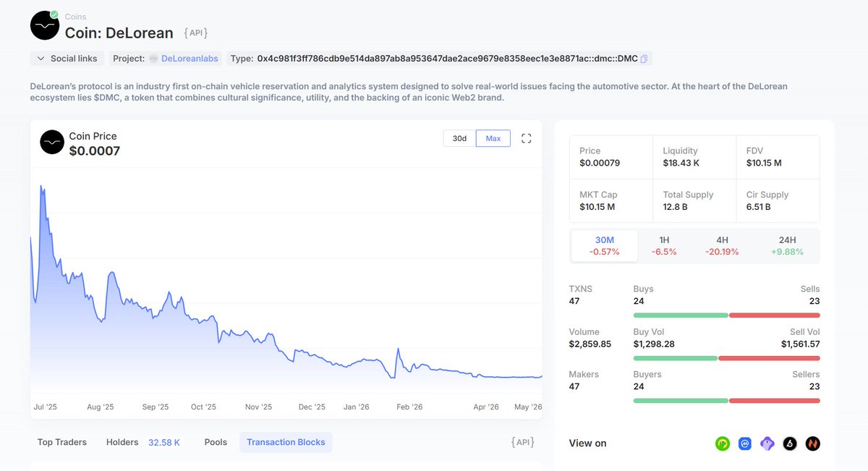This screenshot has height=471, width=868.
Task: Select the 1H change interval
Action: (x=664, y=246)
